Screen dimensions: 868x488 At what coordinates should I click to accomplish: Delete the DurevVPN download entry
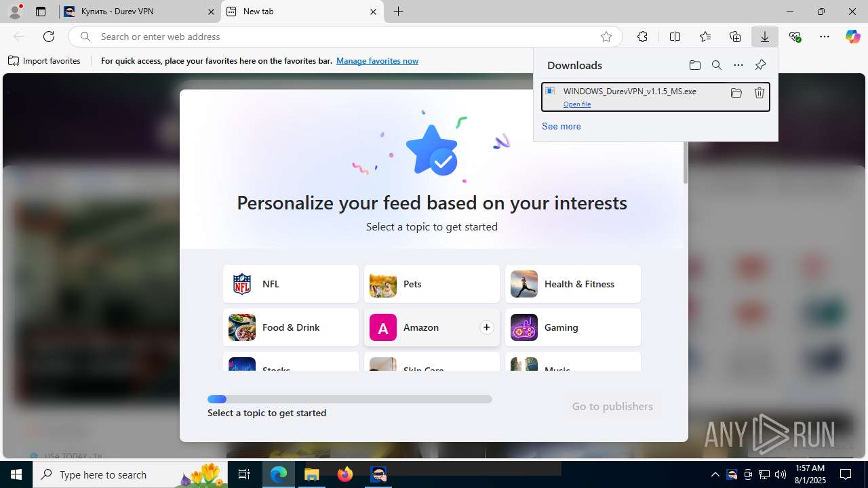coord(759,93)
